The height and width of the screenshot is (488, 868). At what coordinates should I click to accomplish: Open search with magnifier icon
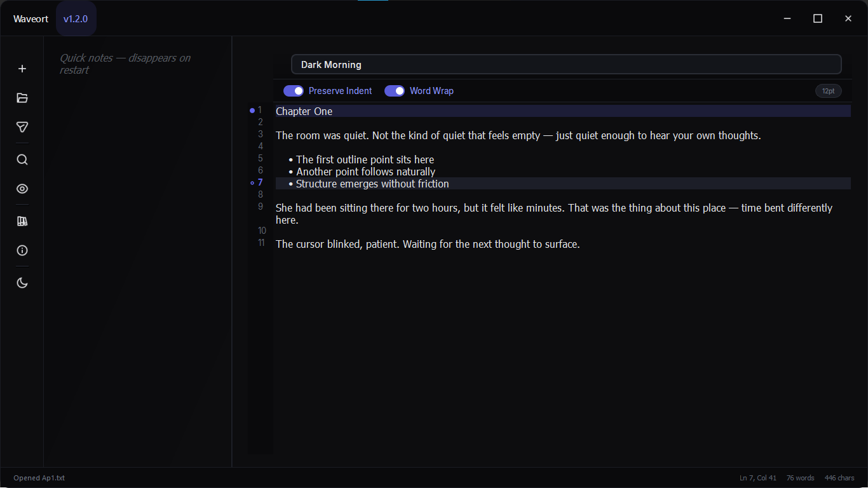[x=22, y=159]
